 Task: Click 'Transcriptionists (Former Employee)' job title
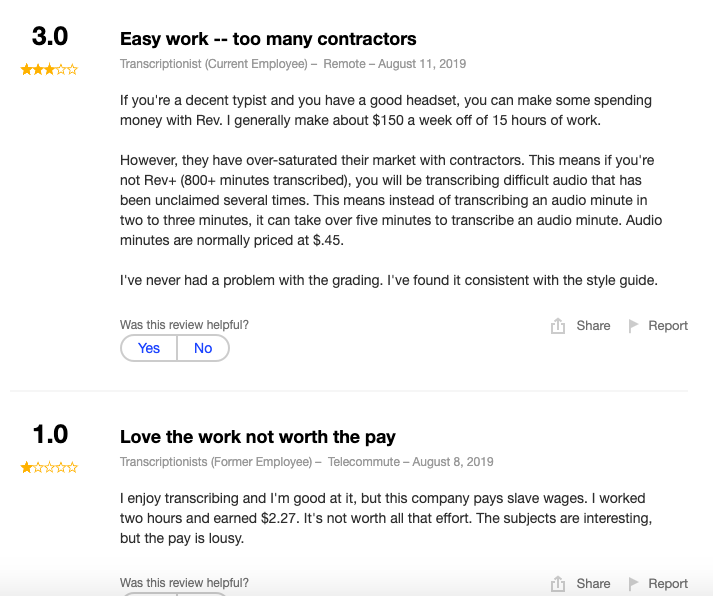(x=216, y=462)
